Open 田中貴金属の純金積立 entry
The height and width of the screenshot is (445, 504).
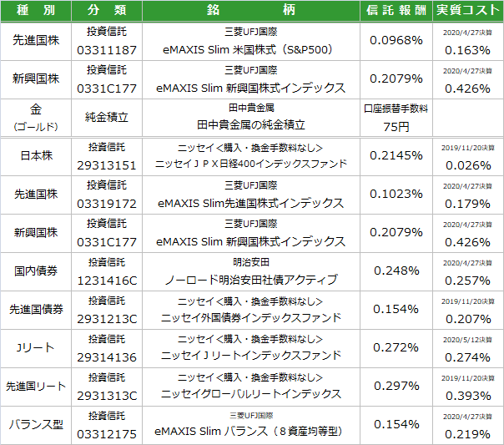tap(251, 125)
